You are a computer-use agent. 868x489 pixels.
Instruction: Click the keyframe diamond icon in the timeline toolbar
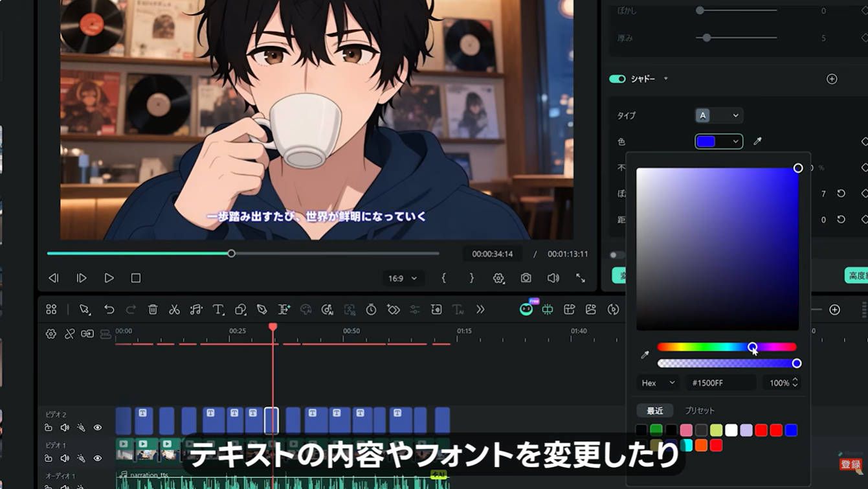[x=393, y=310]
